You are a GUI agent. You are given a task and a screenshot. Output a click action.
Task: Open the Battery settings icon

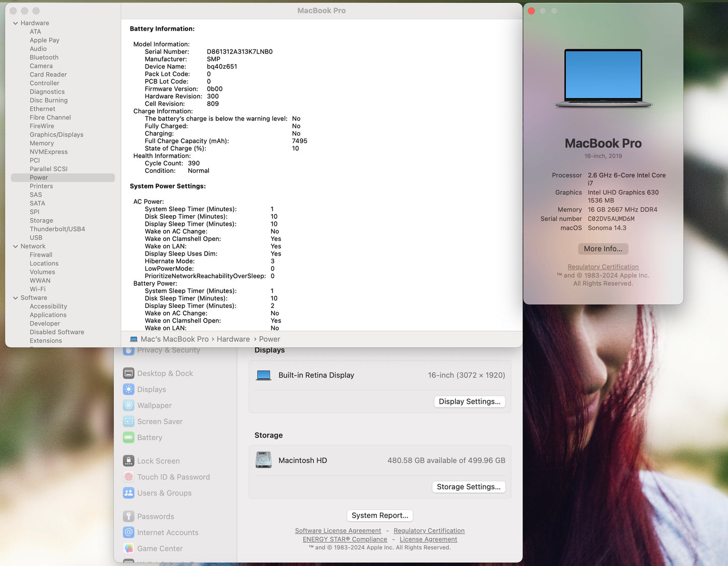[128, 438]
